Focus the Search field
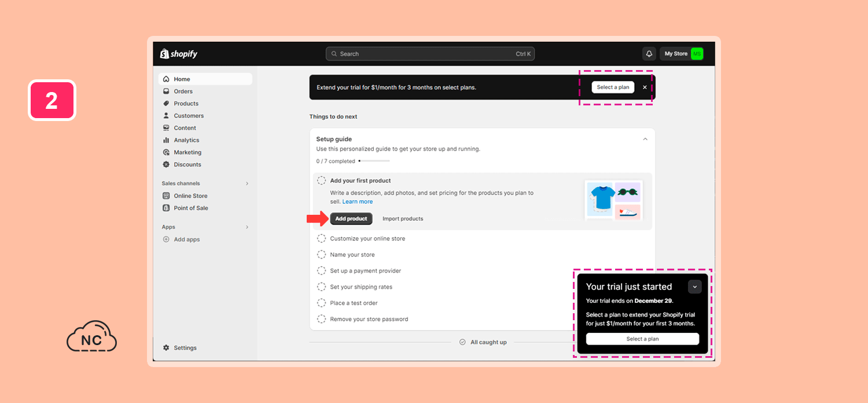Viewport: 868px width, 403px height. tap(430, 54)
